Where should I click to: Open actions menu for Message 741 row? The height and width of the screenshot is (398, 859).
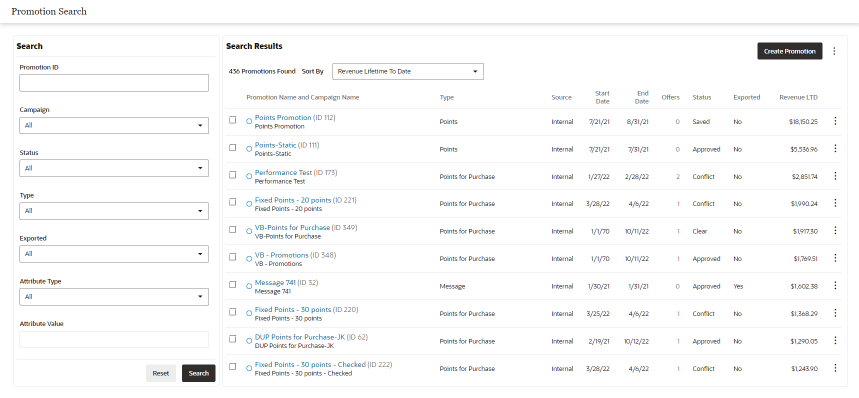pos(835,285)
